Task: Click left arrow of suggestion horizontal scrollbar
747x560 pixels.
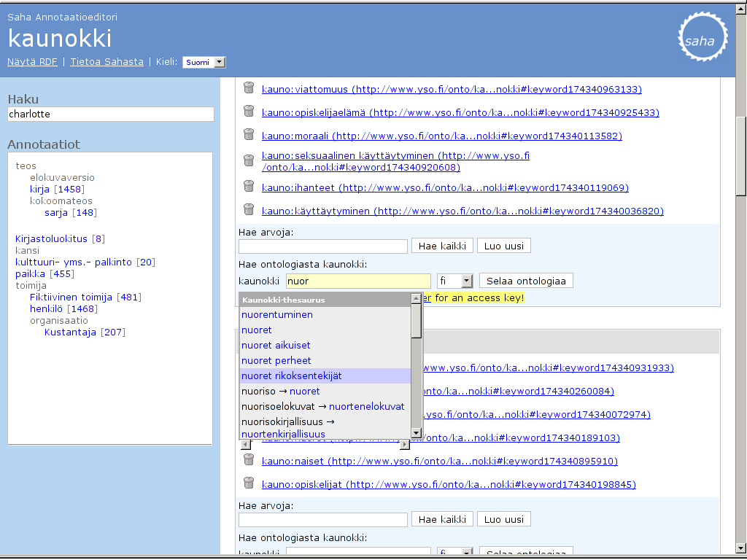Action: coord(246,444)
